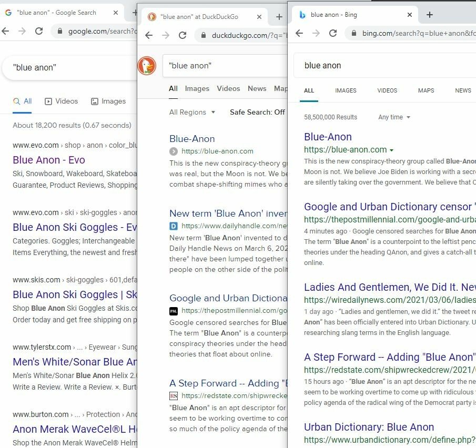The width and height of the screenshot is (476, 448).
Task: Go back in the DuckDuckGo window
Action: (x=149, y=35)
